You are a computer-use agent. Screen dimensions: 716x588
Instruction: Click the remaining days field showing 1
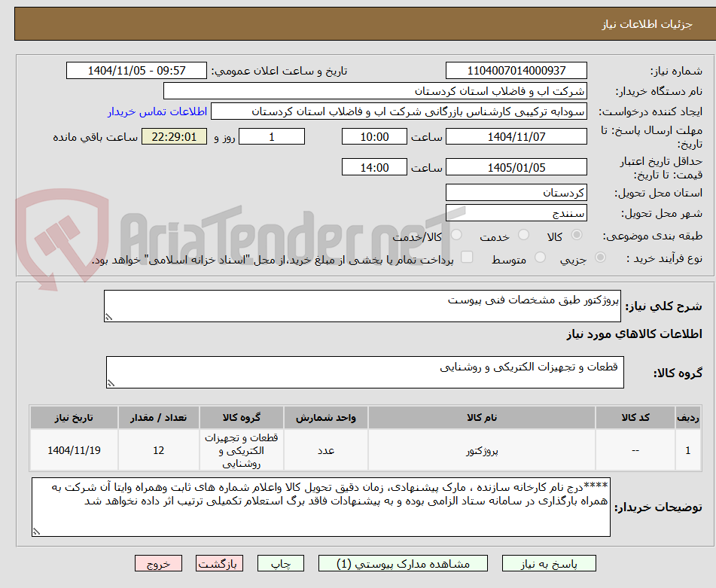point(272,136)
